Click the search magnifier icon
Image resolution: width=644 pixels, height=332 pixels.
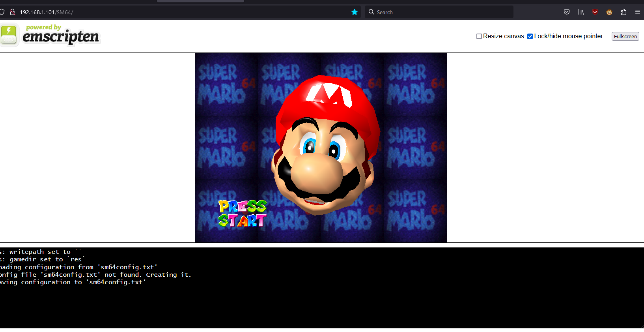click(371, 12)
